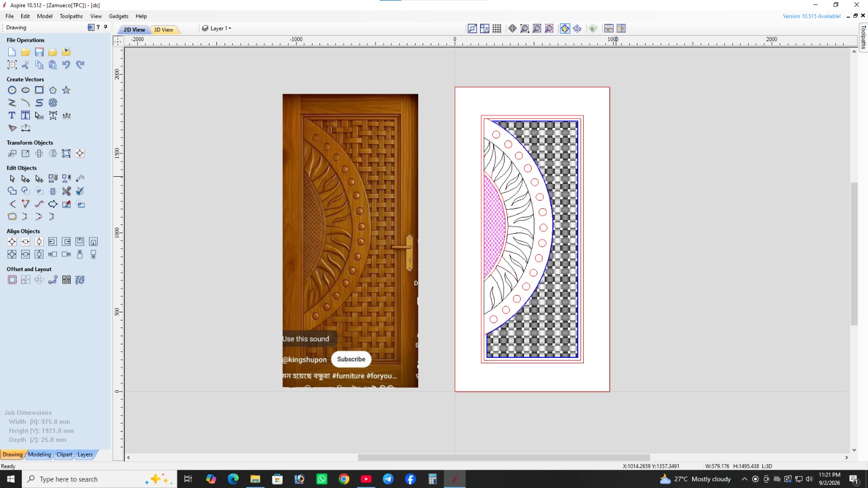This screenshot has width=868, height=488.
Task: Toggle the smart snapping corner icon
Action: click(472, 28)
